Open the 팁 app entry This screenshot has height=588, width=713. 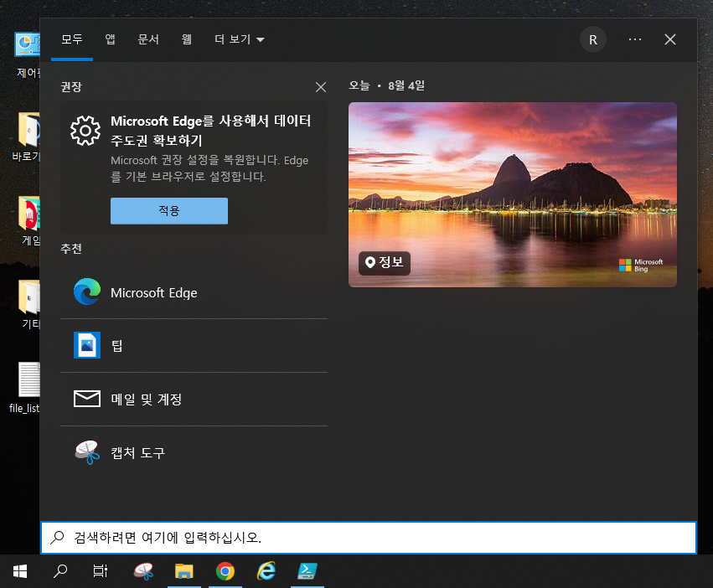pyautogui.click(x=194, y=346)
